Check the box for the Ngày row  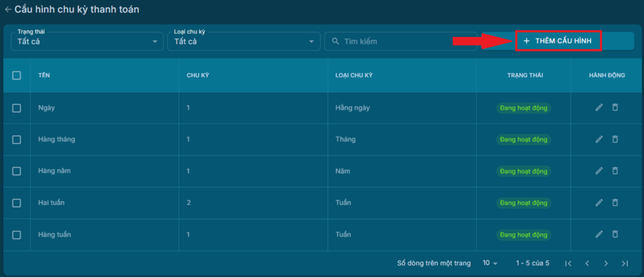17,108
